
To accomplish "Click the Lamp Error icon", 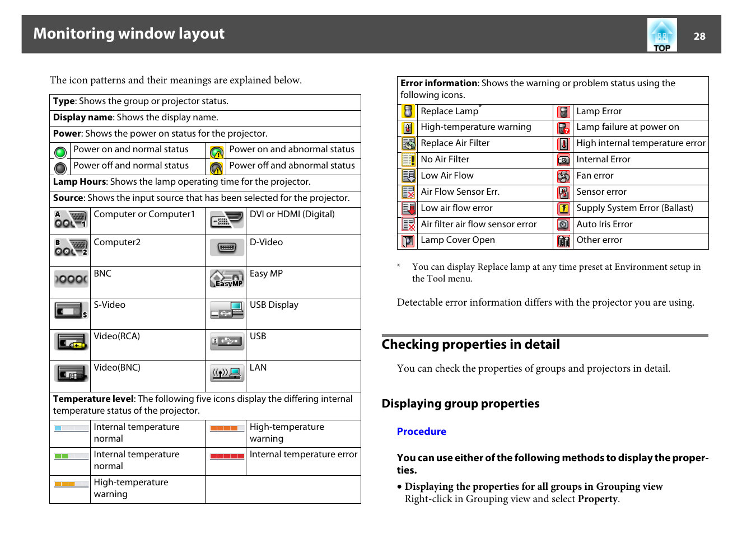I will click(564, 111).
